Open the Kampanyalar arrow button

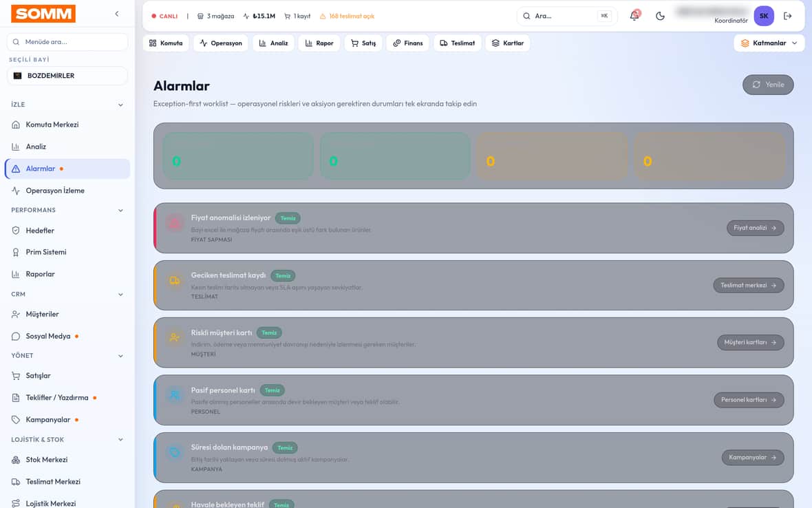point(752,457)
